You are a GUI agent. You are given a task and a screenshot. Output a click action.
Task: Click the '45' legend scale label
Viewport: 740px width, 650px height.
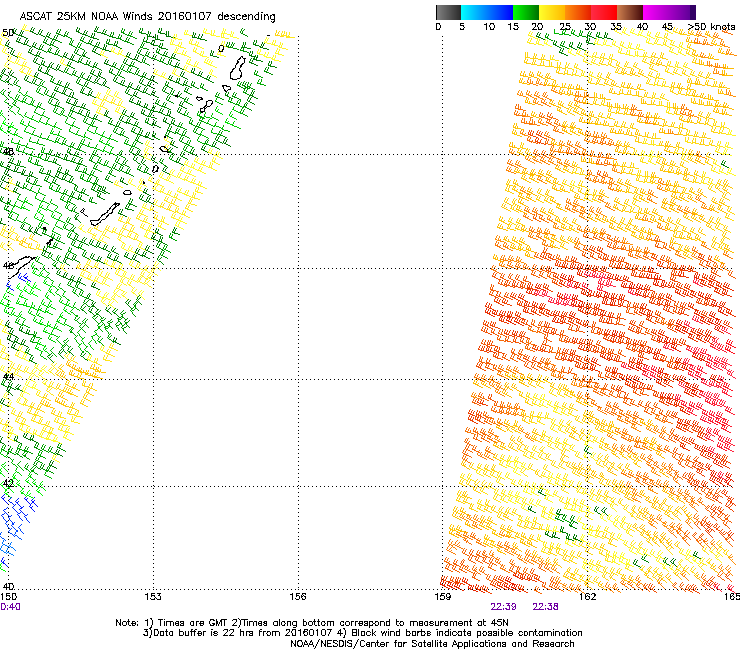[667, 27]
